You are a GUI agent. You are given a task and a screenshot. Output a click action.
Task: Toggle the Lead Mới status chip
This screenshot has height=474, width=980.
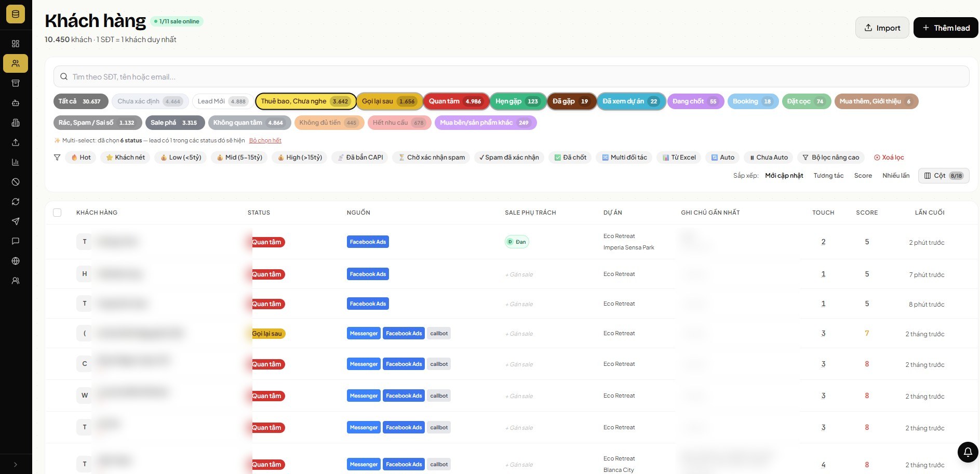pos(222,101)
